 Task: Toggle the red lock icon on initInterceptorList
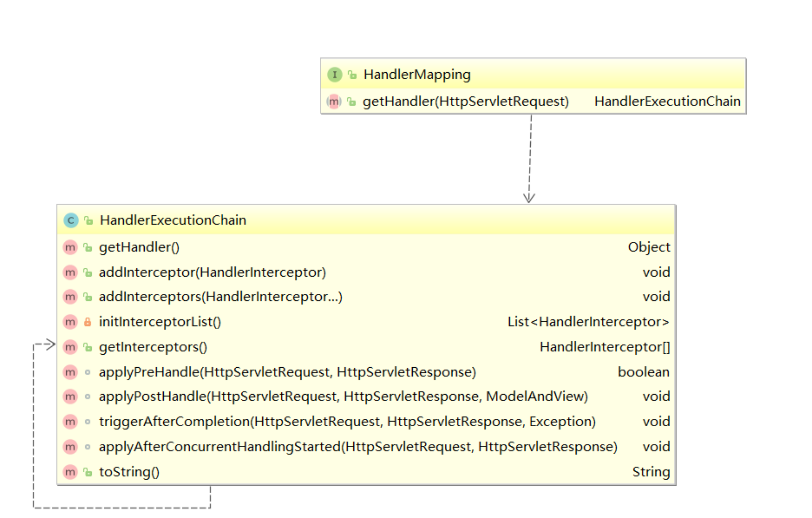[88, 322]
